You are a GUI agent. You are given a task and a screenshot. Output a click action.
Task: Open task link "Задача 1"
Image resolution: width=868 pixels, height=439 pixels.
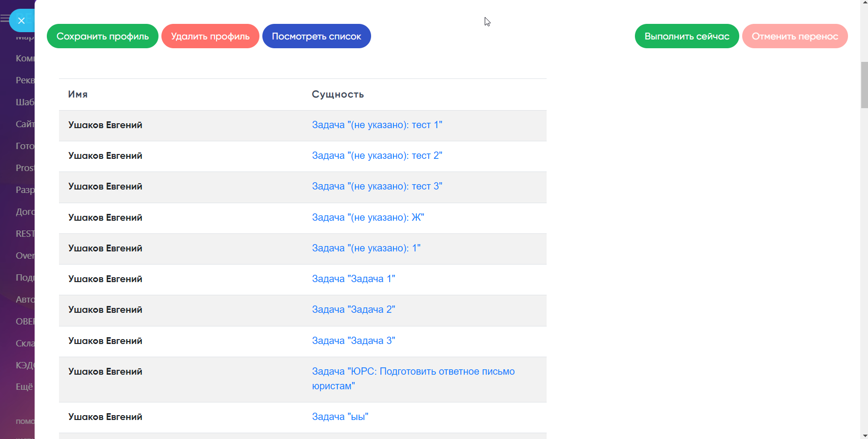click(354, 279)
